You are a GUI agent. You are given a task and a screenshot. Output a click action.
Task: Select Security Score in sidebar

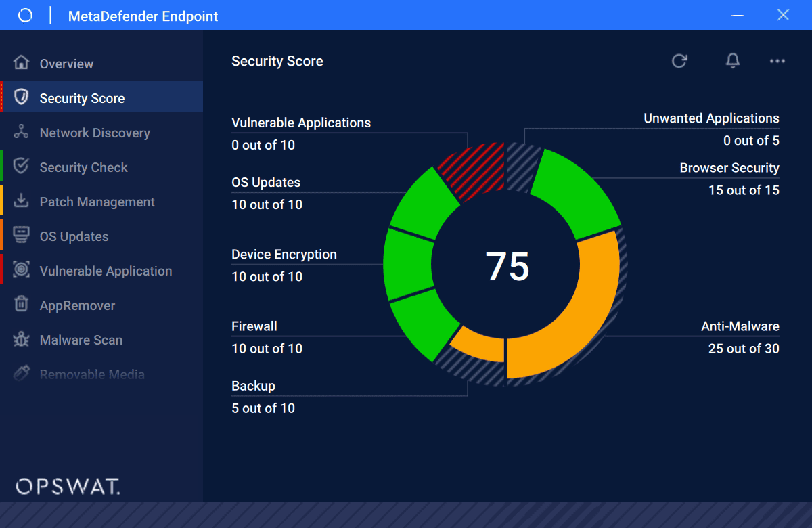click(x=101, y=98)
